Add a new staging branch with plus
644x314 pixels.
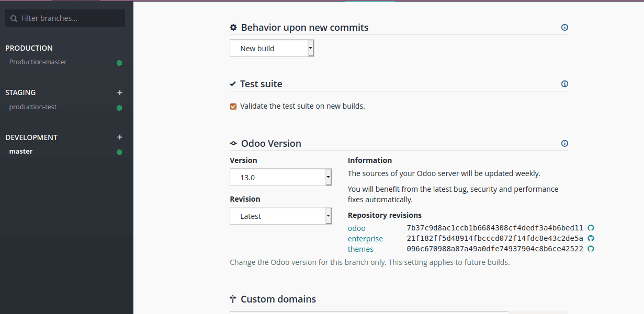[120, 92]
